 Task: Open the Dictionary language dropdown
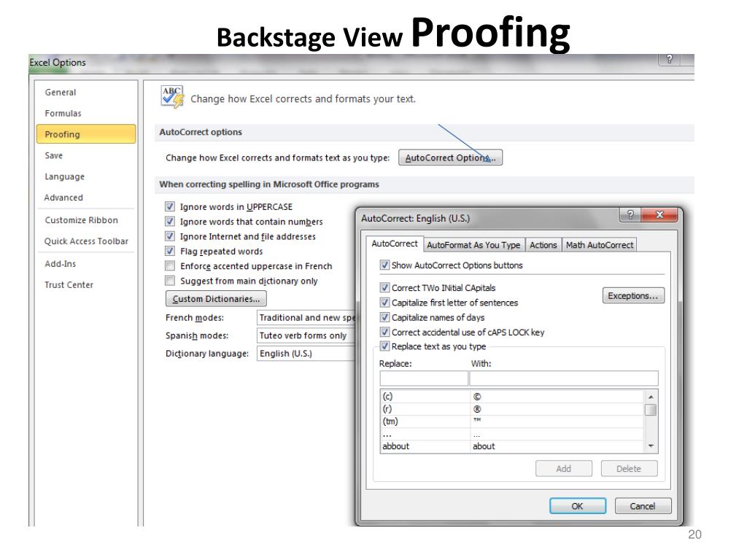click(x=306, y=354)
